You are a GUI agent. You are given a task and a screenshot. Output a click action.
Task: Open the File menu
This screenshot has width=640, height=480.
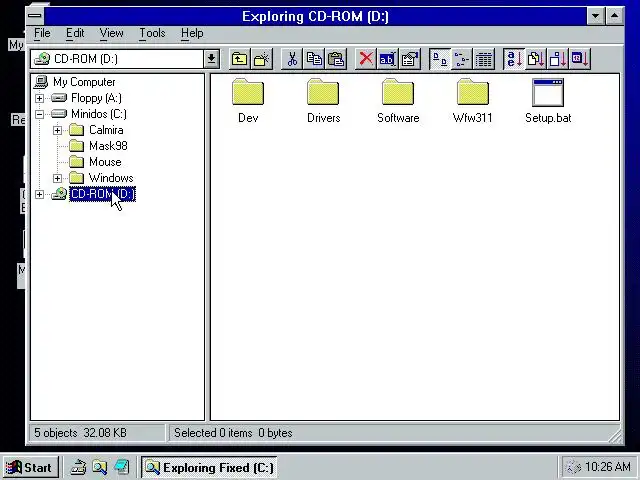point(42,33)
